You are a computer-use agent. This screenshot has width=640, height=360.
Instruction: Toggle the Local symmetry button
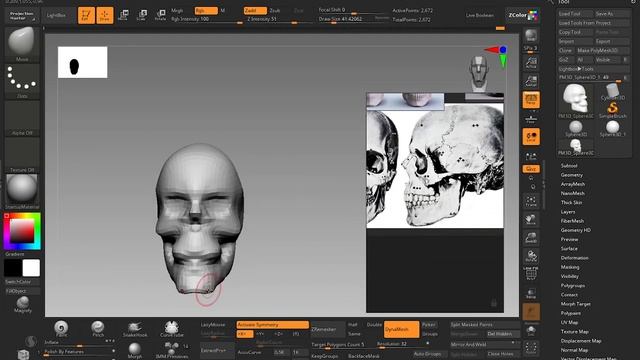(531, 137)
